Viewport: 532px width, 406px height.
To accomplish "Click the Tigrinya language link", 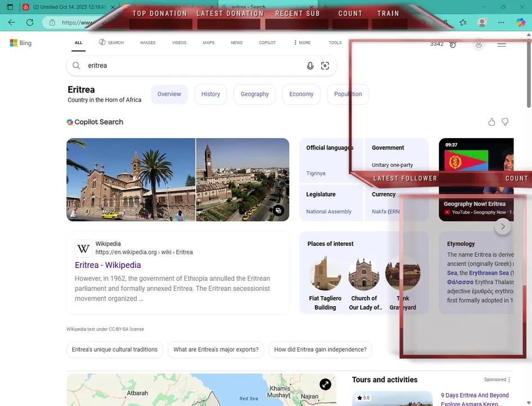I will (316, 174).
